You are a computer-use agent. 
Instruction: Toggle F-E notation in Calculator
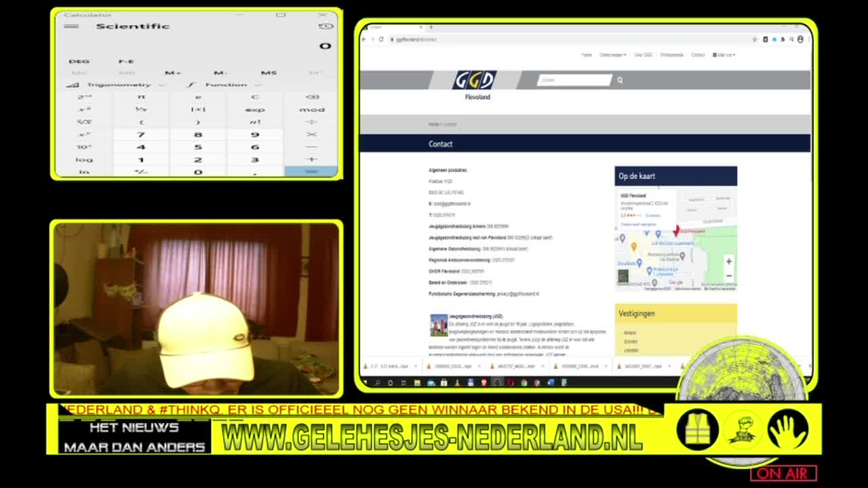click(126, 61)
